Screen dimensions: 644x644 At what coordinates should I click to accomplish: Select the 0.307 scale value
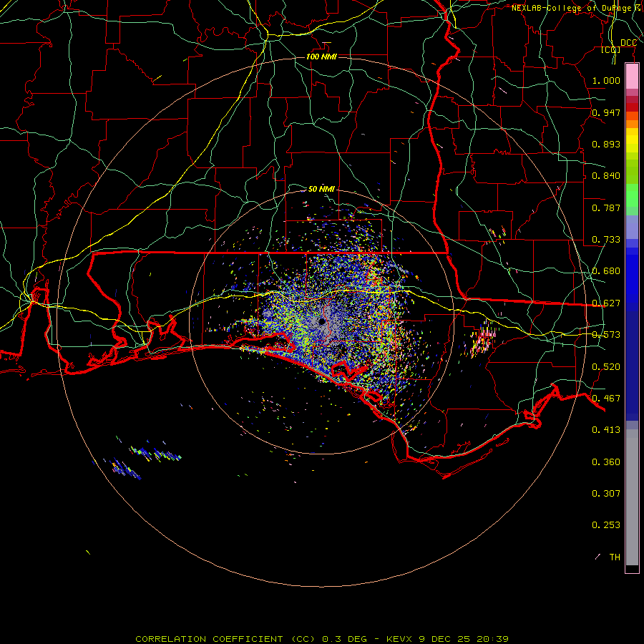[606, 493]
